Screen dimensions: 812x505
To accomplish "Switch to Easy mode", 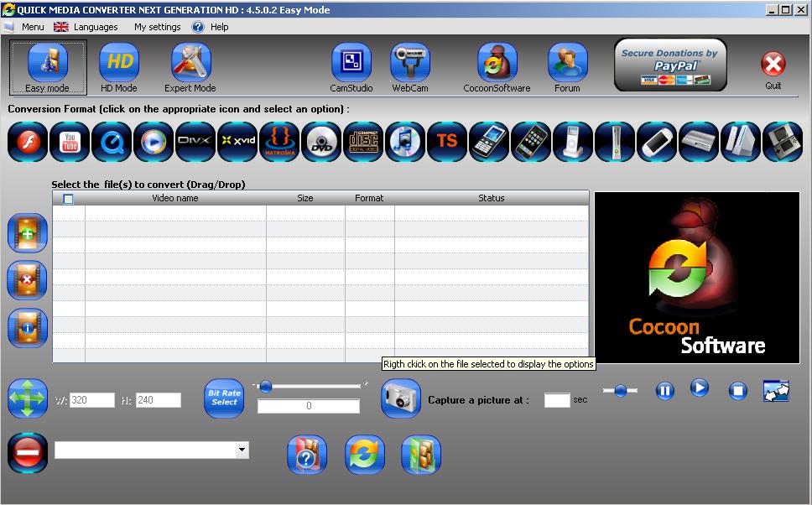I will (48, 67).
